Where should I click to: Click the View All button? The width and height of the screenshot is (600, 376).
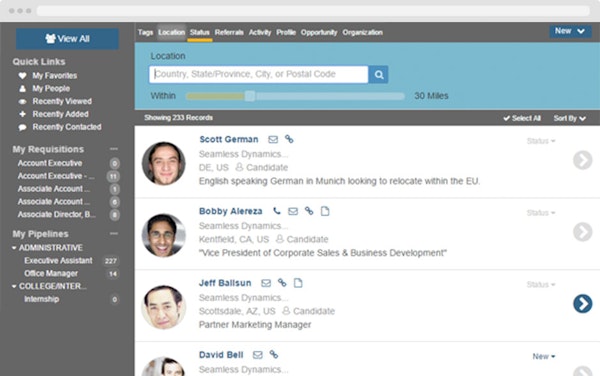coord(67,39)
